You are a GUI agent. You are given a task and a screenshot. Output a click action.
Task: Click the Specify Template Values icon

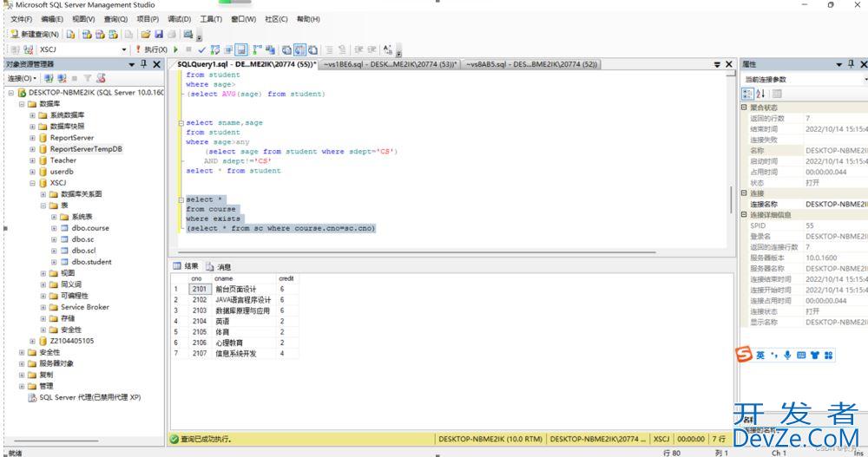[x=387, y=49]
